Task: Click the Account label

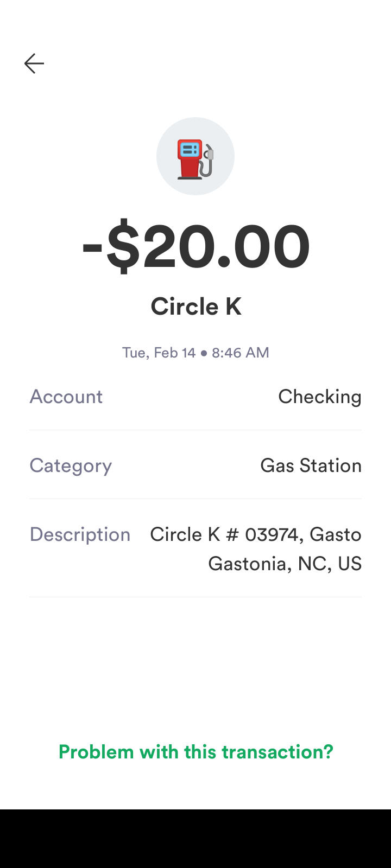Action: 66,397
